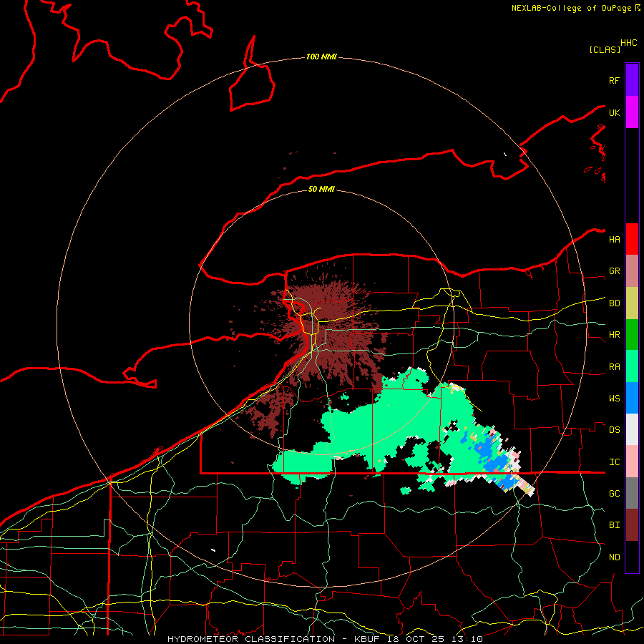Pick the HR dark green legend block

pos(632,335)
